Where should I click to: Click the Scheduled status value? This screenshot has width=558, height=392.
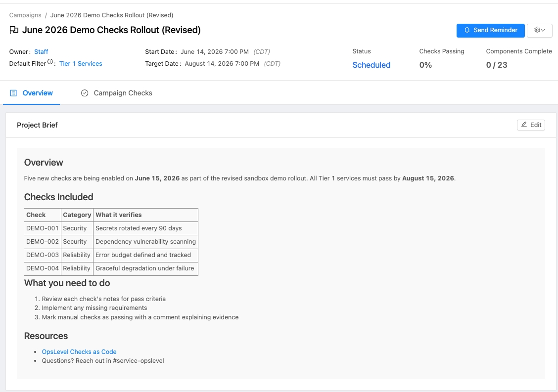371,65
